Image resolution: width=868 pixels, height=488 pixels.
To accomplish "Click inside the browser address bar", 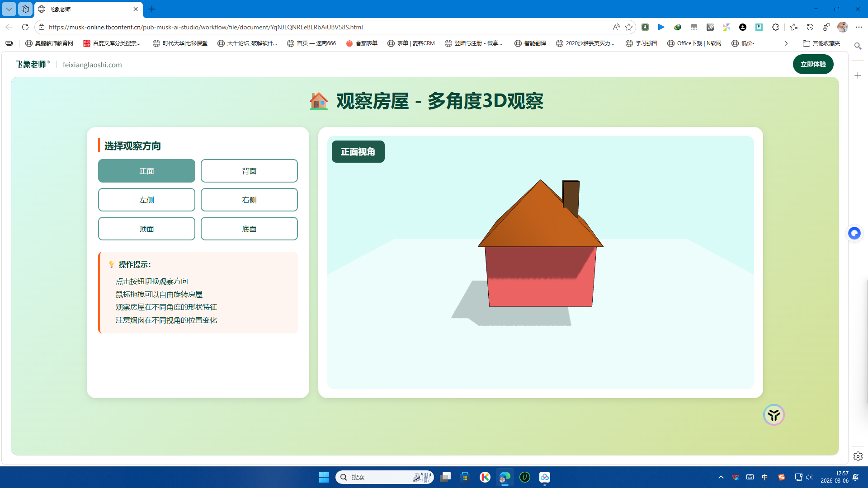I will 316,27.
